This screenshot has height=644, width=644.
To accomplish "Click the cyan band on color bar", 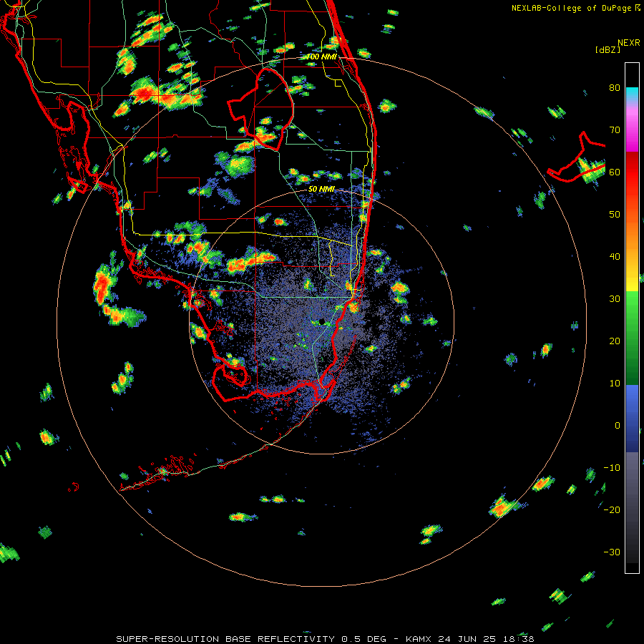I will pyautogui.click(x=632, y=94).
